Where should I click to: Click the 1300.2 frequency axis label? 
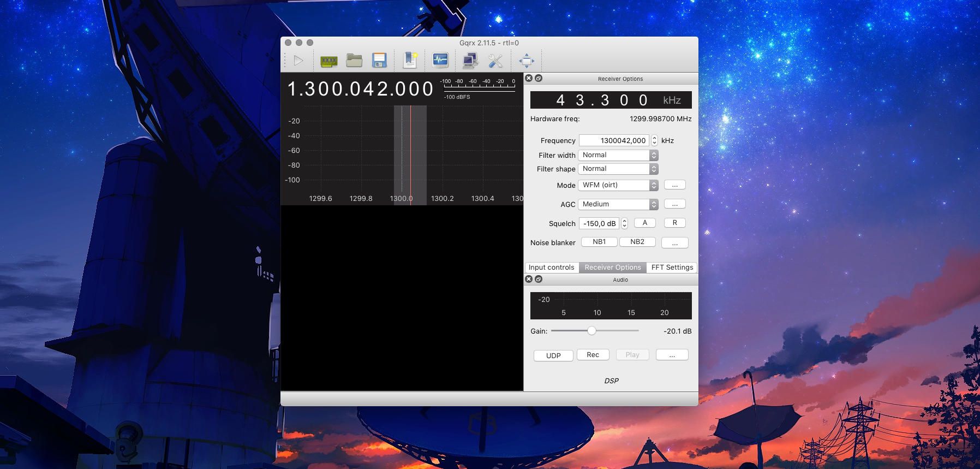[442, 198]
